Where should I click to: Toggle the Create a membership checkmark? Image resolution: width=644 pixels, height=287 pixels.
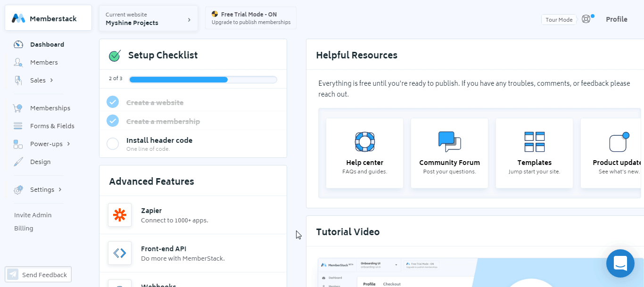(113, 121)
